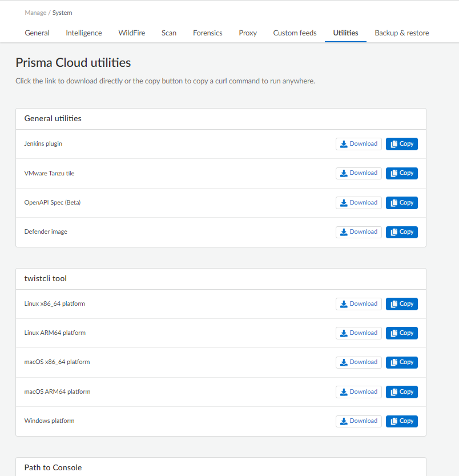Copy curl command for Defender image

pyautogui.click(x=402, y=232)
